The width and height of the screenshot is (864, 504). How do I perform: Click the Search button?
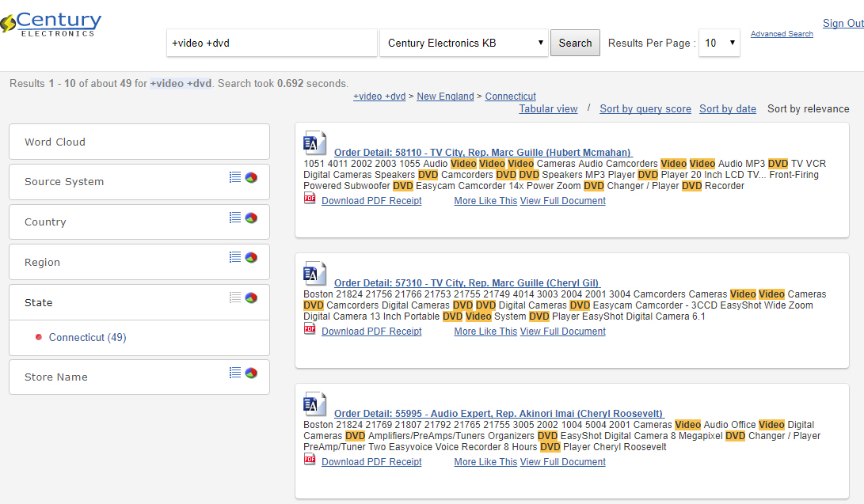pos(575,43)
